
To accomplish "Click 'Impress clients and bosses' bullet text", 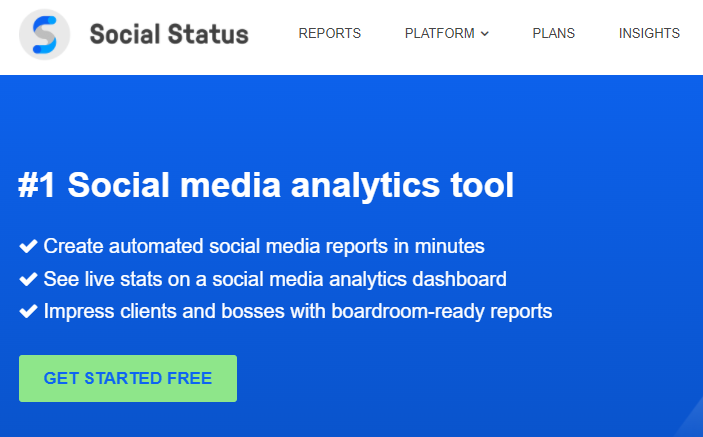I will point(298,312).
